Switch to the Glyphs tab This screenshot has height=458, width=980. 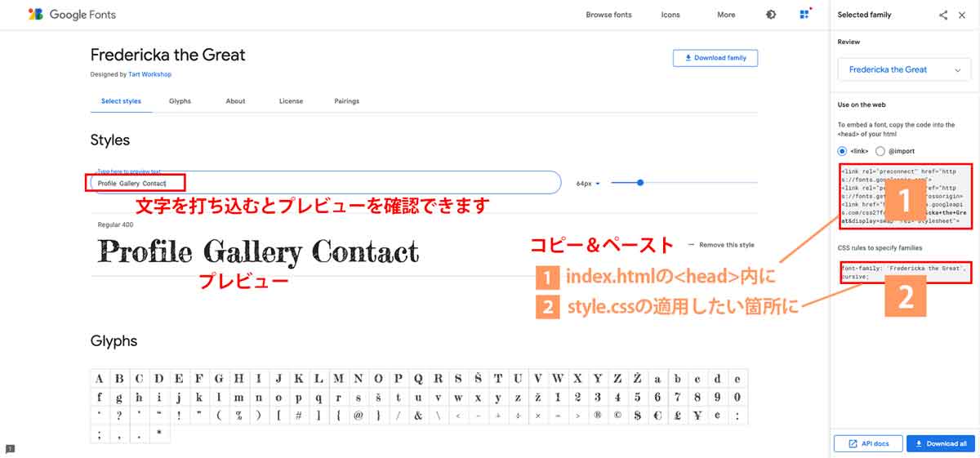(180, 101)
